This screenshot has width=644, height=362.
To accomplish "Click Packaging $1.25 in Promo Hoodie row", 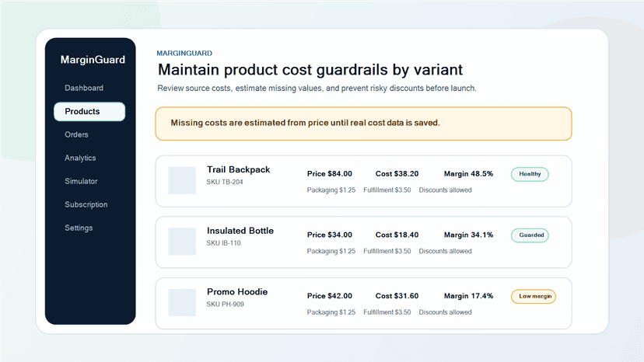I will (331, 312).
